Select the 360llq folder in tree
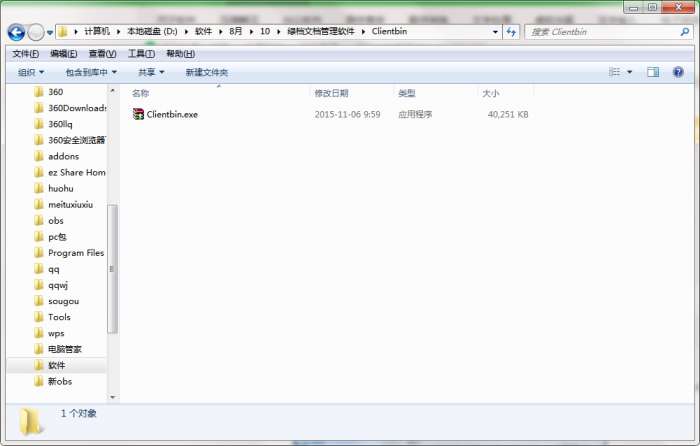Image resolution: width=700 pixels, height=446 pixels. (60, 124)
